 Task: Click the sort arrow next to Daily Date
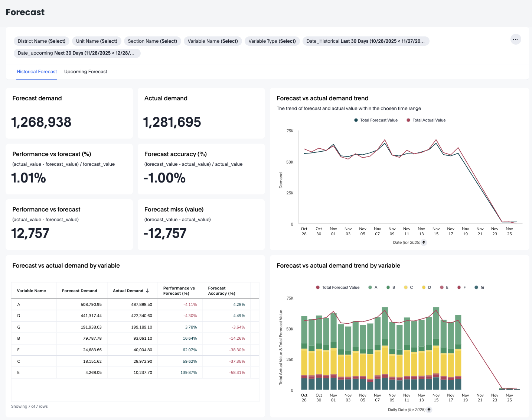coord(429,410)
